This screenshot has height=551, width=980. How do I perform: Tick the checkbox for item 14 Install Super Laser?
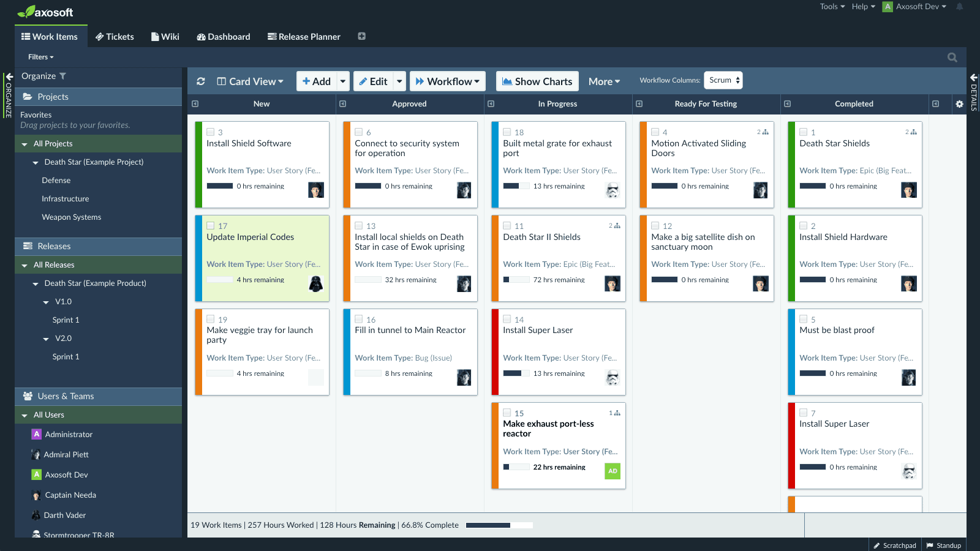coord(507,320)
